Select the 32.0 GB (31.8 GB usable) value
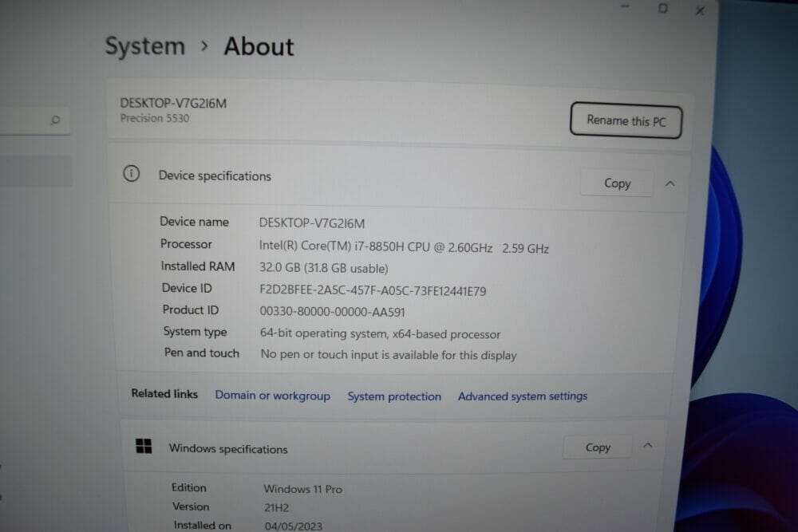 [324, 267]
